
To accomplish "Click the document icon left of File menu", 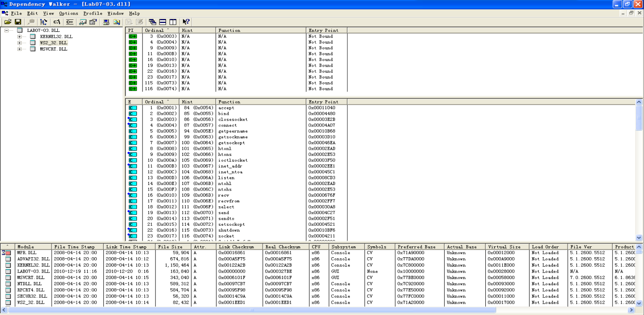I will (5, 13).
